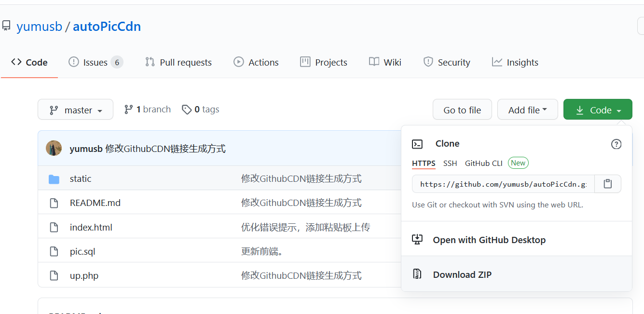Expand the Add file dropdown

point(527,110)
